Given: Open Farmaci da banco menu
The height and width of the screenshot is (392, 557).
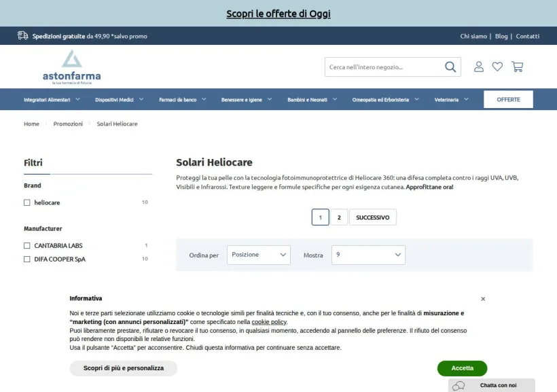Looking at the screenshot, I should point(177,100).
